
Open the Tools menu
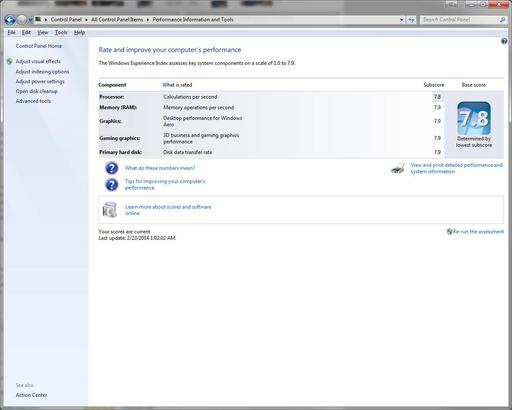[x=61, y=32]
